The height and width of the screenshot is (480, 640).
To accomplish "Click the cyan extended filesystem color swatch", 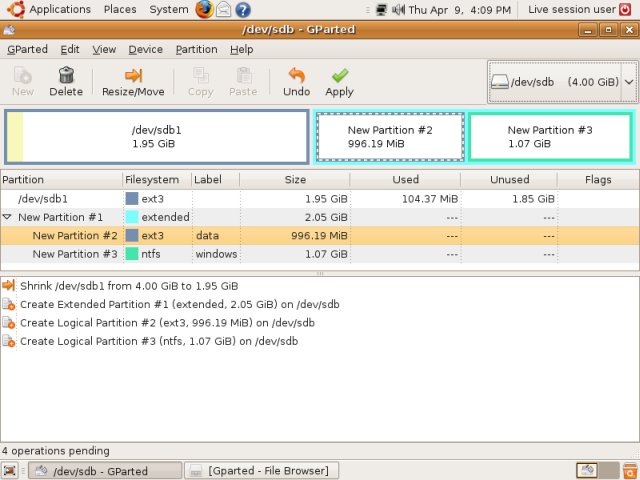I will (x=132, y=217).
